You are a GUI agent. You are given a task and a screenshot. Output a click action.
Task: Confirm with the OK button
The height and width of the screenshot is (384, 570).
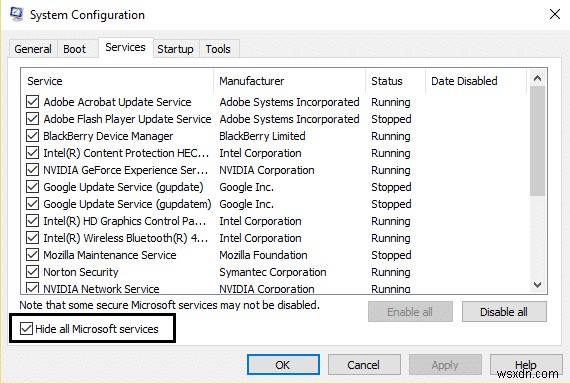(283, 365)
